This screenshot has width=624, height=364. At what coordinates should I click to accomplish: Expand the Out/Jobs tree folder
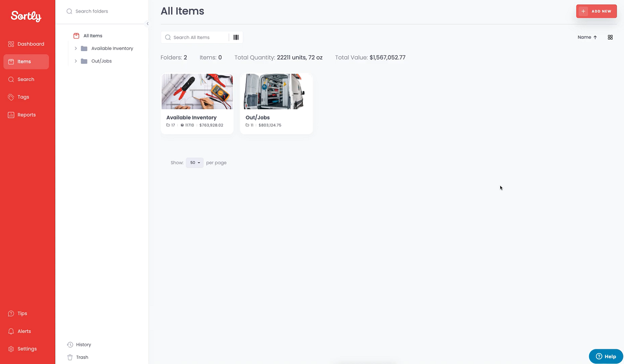click(x=76, y=61)
